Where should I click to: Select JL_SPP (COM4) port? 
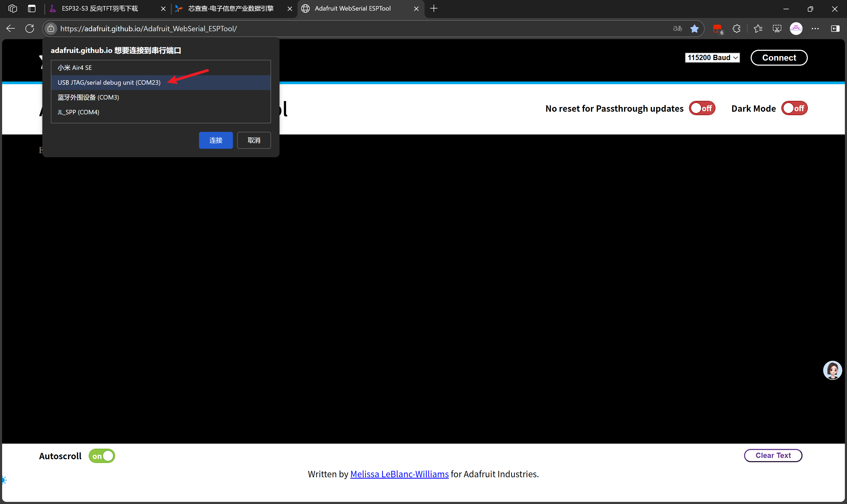tap(78, 112)
